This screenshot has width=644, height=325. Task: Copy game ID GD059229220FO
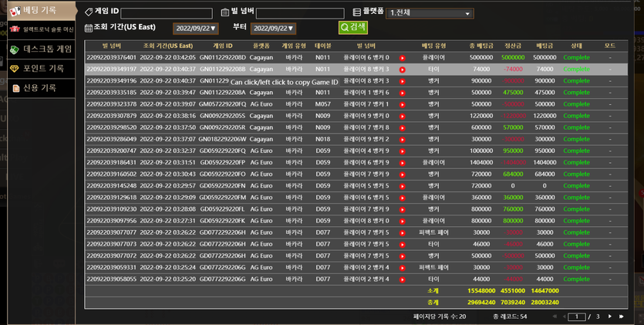click(x=223, y=174)
